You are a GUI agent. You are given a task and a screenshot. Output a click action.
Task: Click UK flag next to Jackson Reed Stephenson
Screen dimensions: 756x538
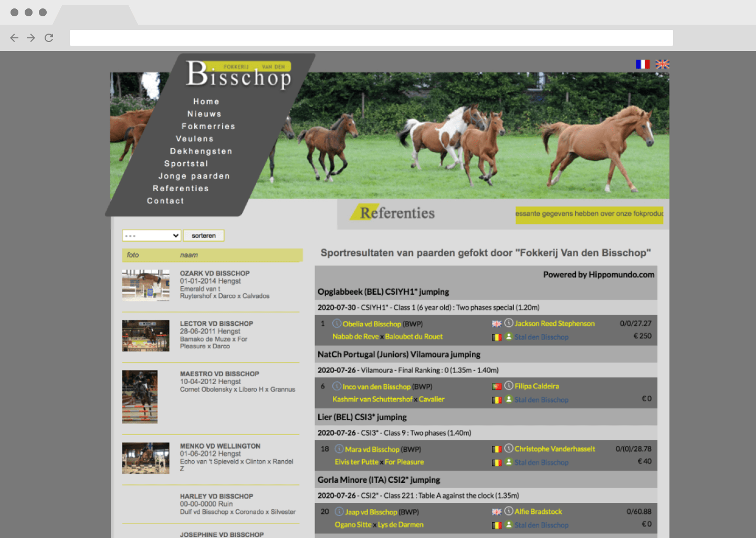click(x=497, y=324)
